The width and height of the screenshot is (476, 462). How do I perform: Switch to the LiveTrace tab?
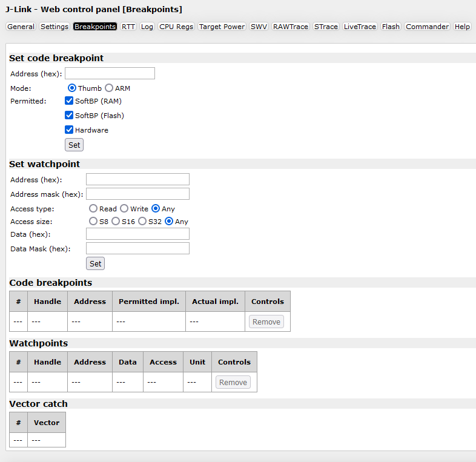[360, 27]
